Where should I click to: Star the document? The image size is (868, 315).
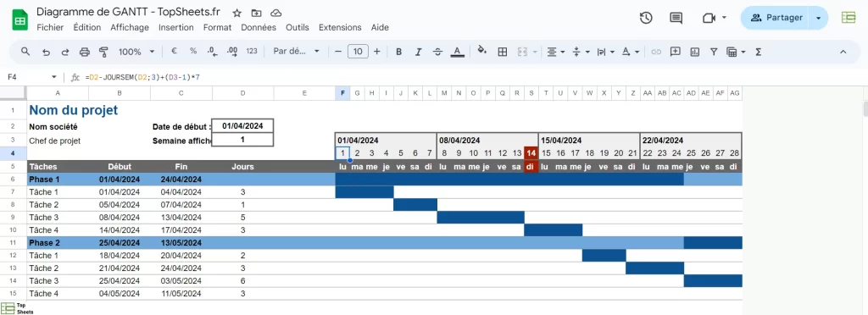237,13
